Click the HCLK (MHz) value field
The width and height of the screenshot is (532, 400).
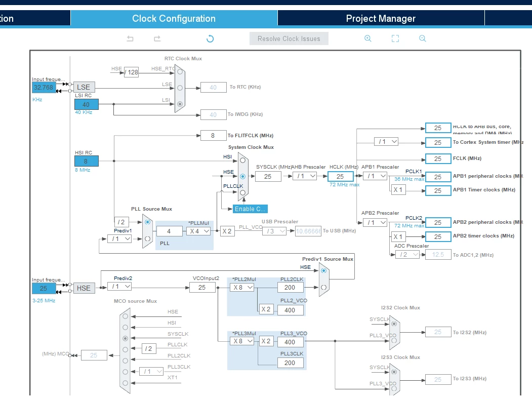[341, 176]
